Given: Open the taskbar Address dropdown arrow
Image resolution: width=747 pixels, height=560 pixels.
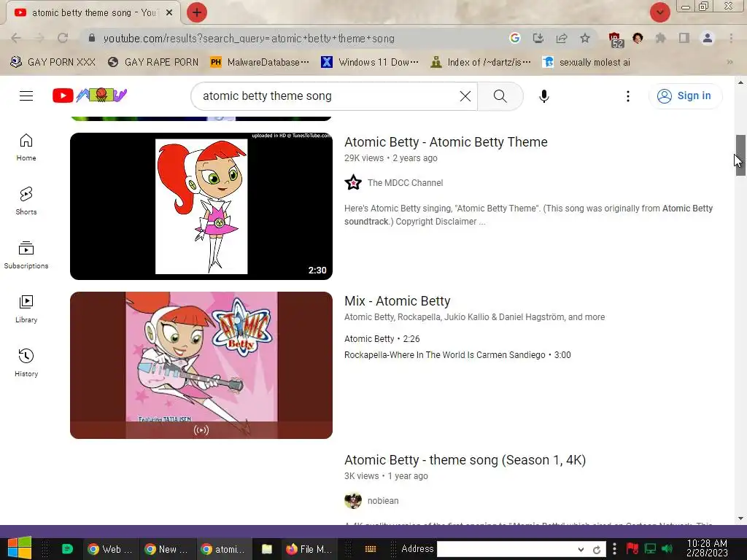Looking at the screenshot, I should click(581, 550).
